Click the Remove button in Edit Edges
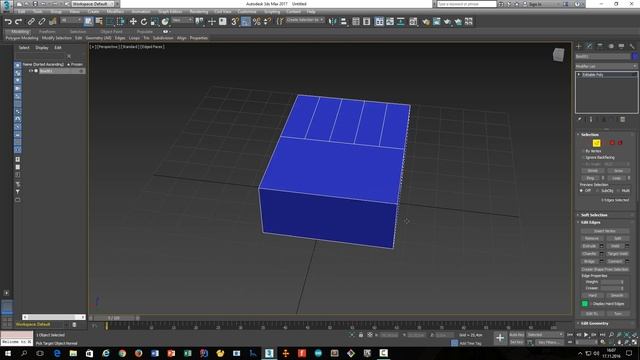The image size is (640, 360). 592,238
